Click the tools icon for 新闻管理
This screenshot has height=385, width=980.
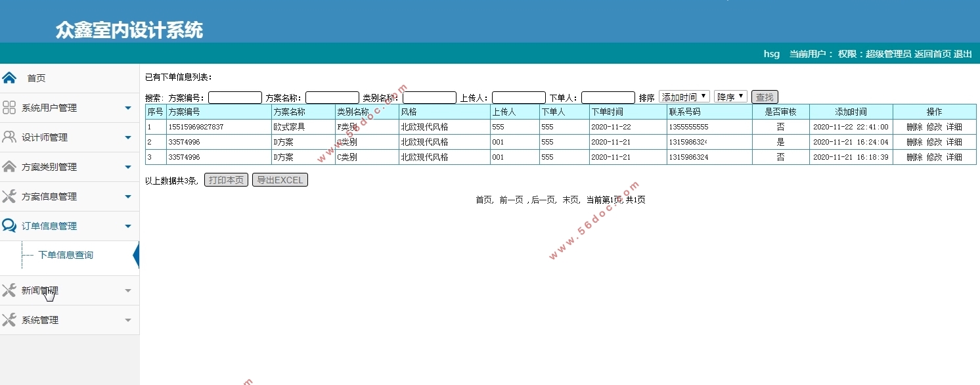tap(9, 290)
